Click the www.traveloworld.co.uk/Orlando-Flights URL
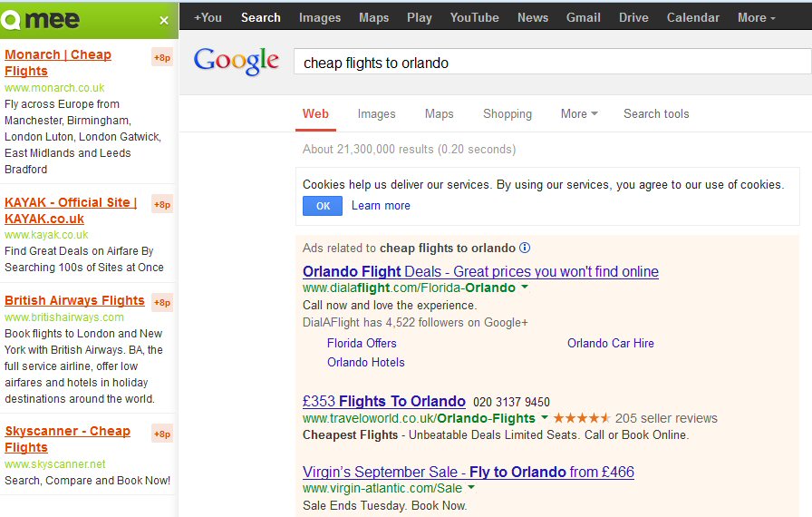The height and width of the screenshot is (517, 812). 419,418
